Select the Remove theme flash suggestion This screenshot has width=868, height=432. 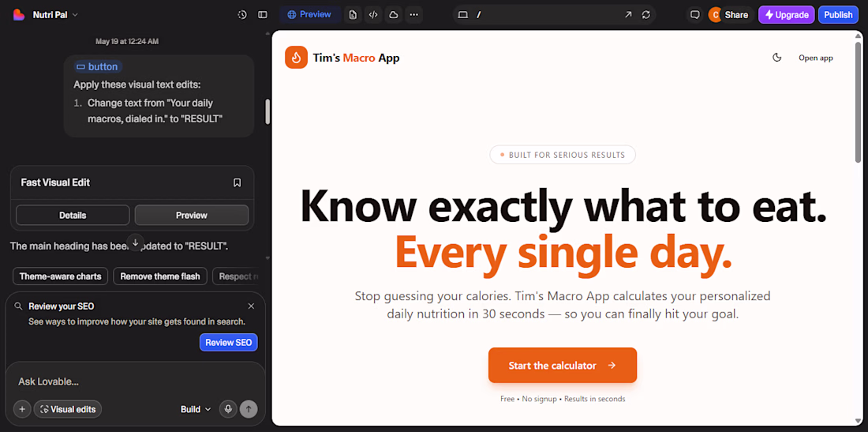click(160, 276)
